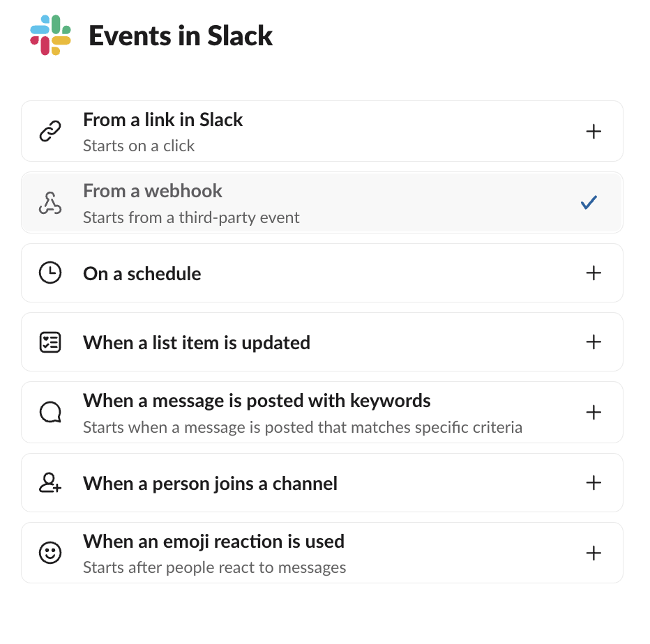
Task: Uncheck the selected webhook checkmark
Action: click(589, 203)
